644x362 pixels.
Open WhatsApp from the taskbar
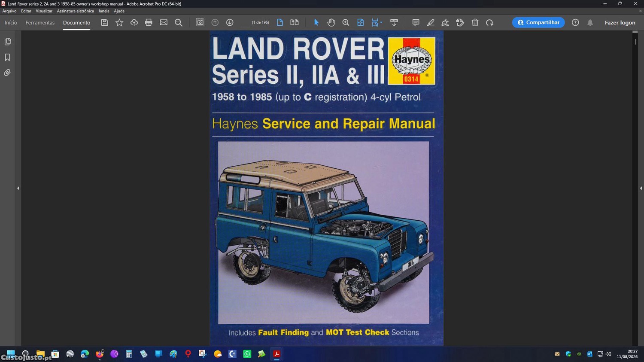click(247, 354)
